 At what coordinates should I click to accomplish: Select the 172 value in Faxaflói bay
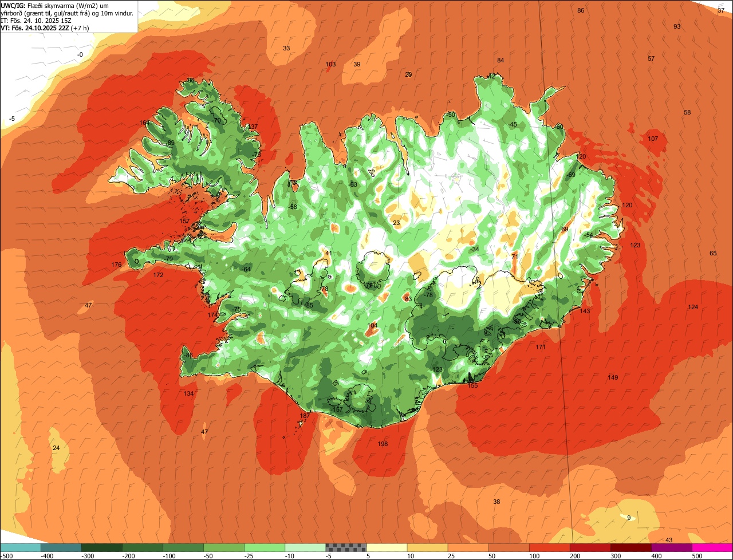[x=158, y=275]
